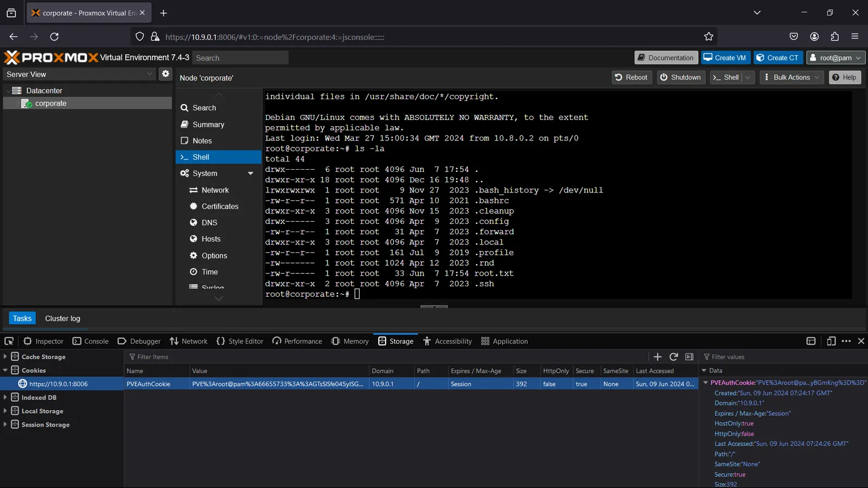Screen dimensions: 868x488
Task: Open the Firefox account icon
Action: pos(814,36)
